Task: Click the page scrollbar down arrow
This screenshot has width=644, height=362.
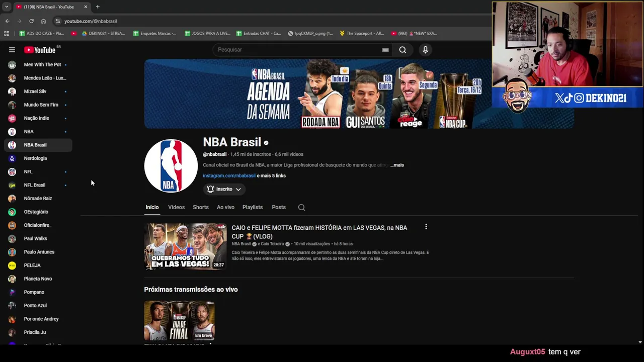Action: click(x=640, y=342)
